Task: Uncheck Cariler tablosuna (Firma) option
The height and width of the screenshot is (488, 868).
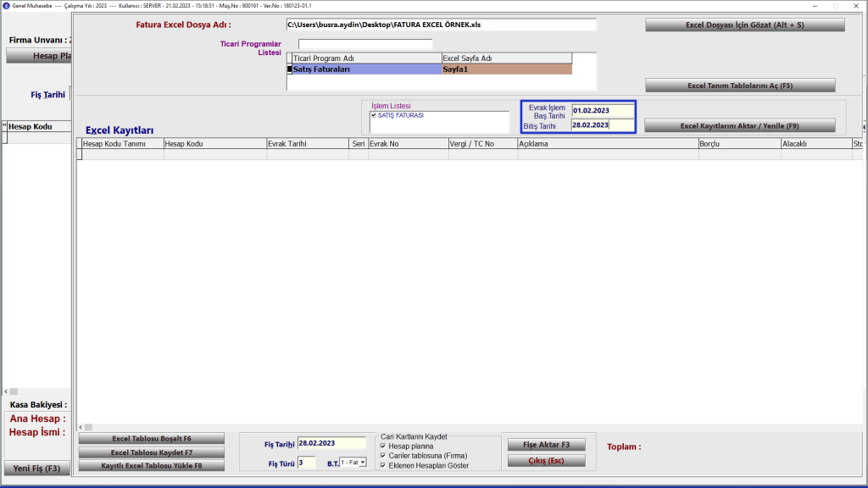Action: pos(383,456)
